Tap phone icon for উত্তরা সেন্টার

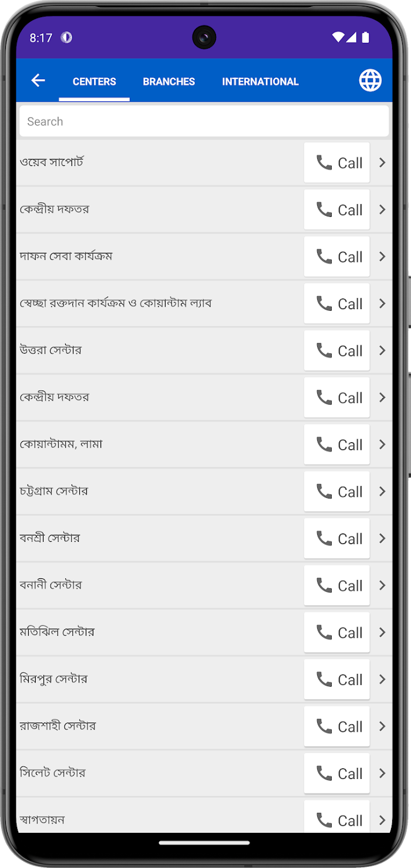coord(324,350)
